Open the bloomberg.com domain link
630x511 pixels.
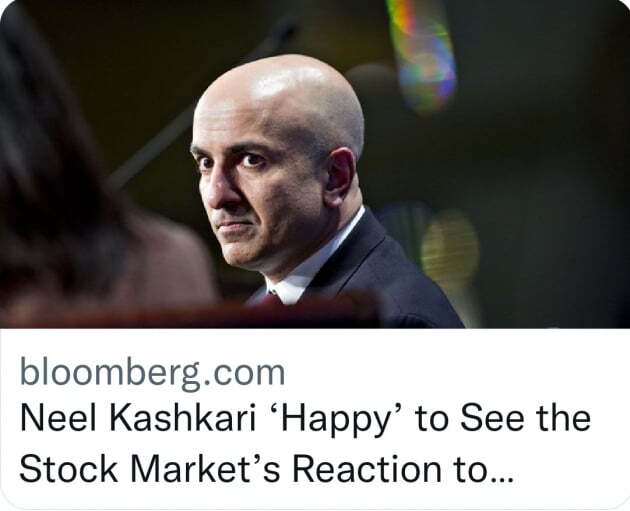pyautogui.click(x=152, y=372)
